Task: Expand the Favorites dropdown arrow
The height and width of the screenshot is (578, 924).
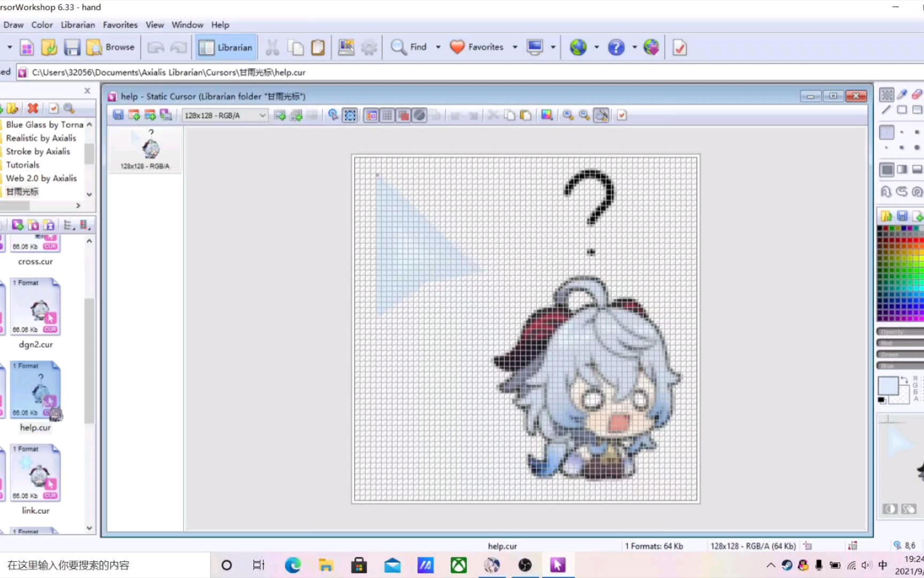Action: click(x=515, y=47)
